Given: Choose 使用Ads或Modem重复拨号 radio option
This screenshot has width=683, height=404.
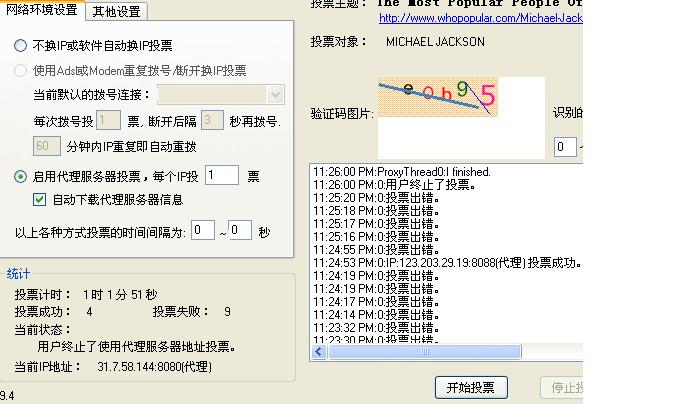Looking at the screenshot, I should click(21, 71).
